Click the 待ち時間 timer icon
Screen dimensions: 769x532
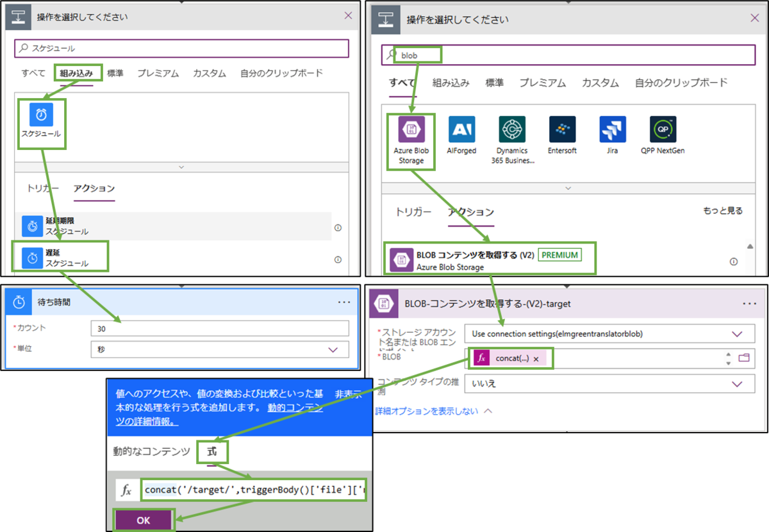pyautogui.click(x=19, y=302)
